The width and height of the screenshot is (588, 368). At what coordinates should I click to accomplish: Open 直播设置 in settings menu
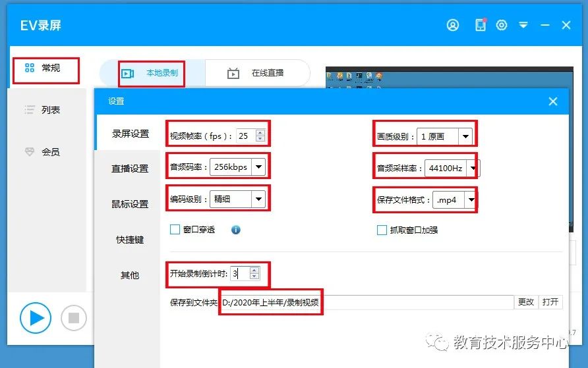click(x=130, y=169)
